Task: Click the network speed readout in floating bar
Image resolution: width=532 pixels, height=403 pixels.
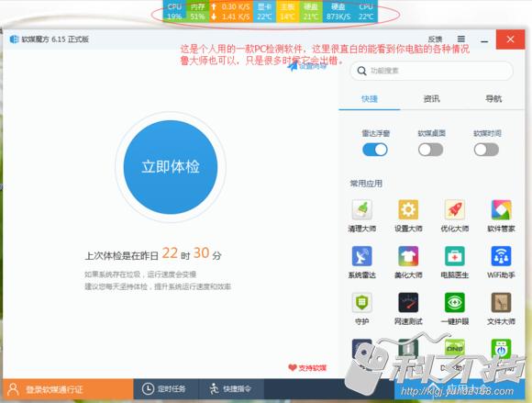Action: [231, 11]
